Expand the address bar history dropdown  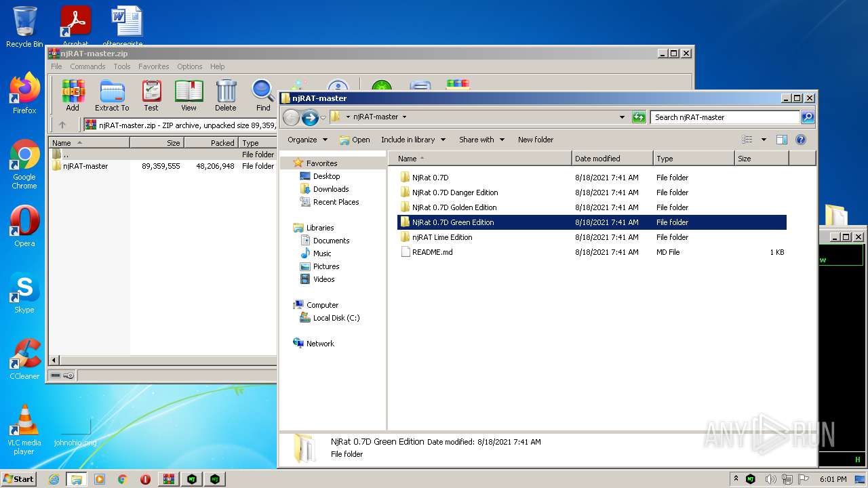[x=622, y=117]
